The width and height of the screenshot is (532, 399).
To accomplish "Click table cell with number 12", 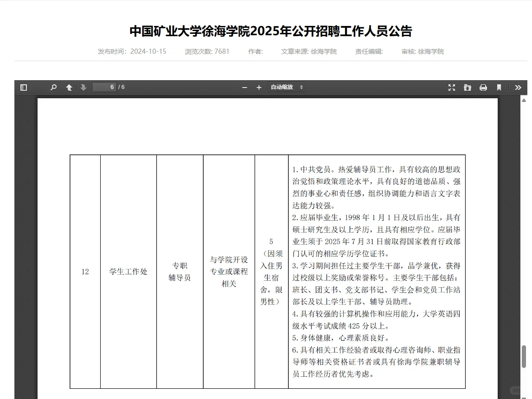I will [x=85, y=272].
